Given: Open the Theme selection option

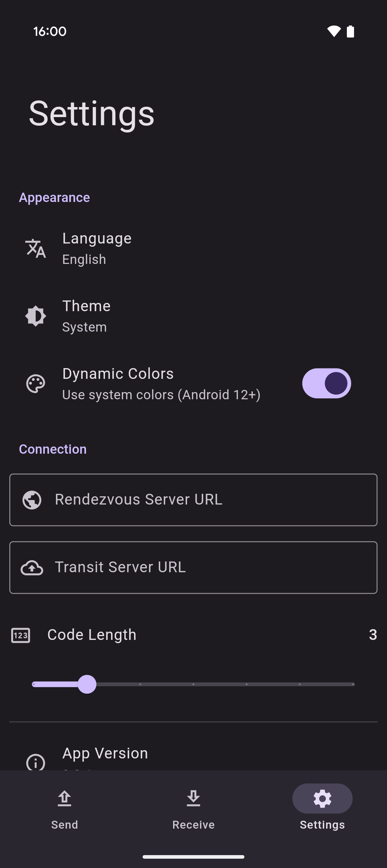Looking at the screenshot, I should coord(86,316).
